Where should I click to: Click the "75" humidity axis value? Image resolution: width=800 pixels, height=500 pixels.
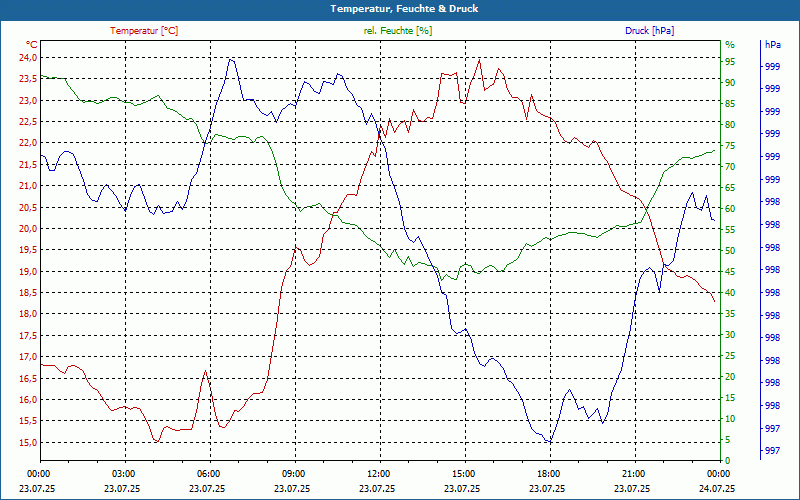click(x=730, y=145)
